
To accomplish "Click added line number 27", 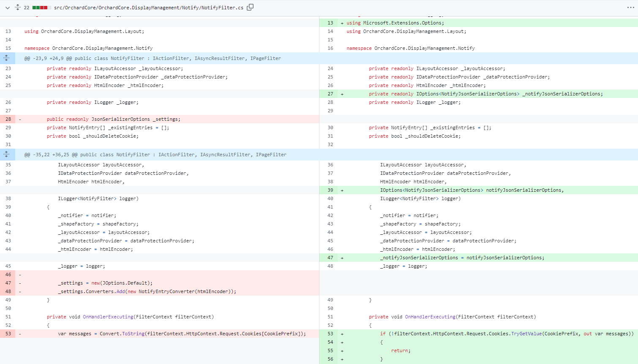I will pos(330,94).
